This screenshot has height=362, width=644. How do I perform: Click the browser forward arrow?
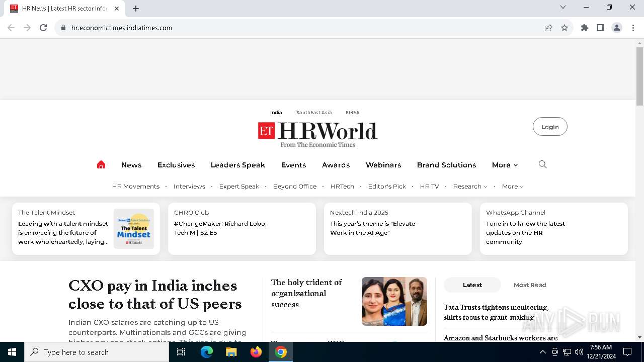[x=27, y=28]
